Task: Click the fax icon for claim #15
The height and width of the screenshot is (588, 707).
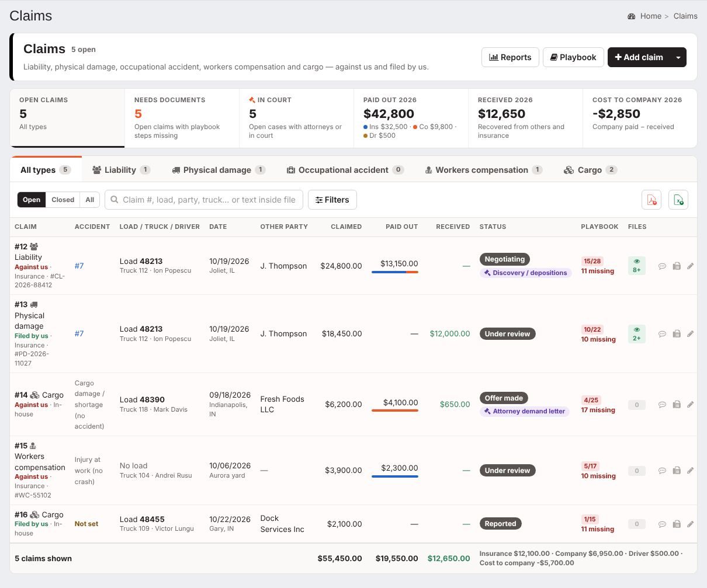Action: coord(677,471)
